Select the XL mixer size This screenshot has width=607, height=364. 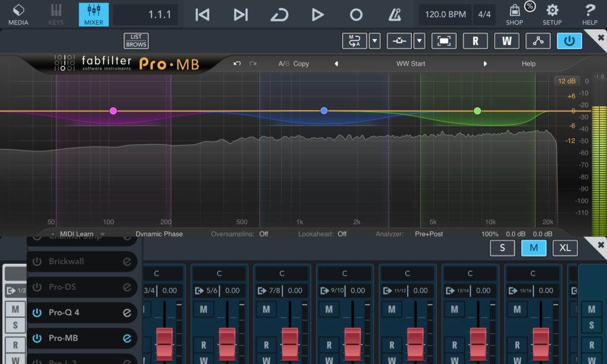565,248
